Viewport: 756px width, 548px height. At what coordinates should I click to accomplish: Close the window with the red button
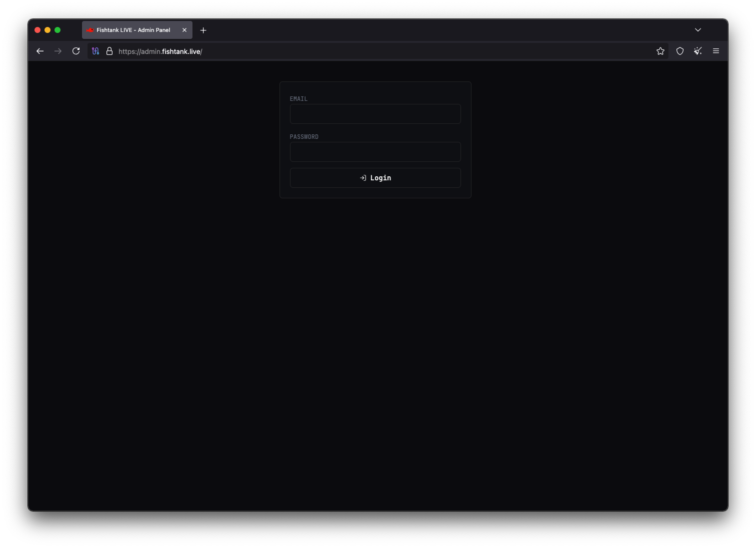click(37, 30)
